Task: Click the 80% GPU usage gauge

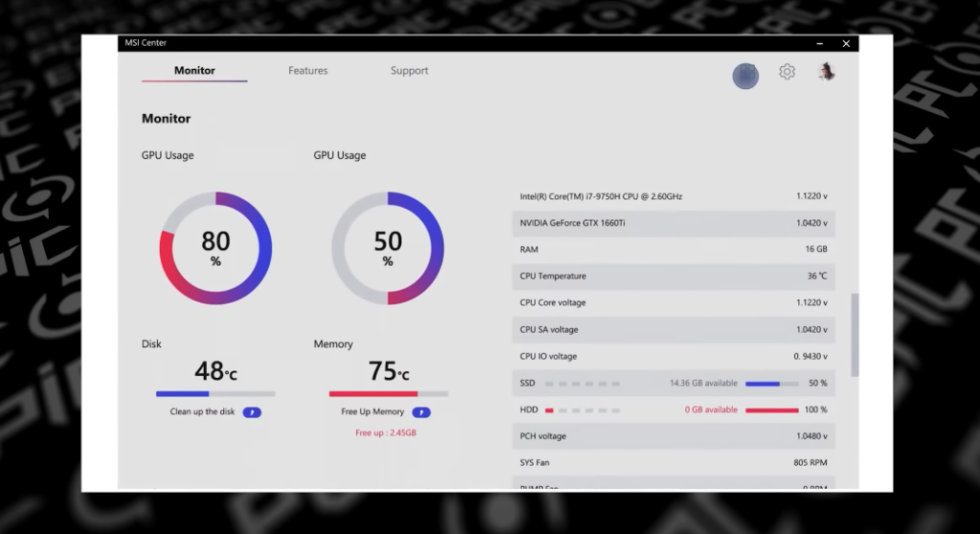Action: tap(215, 248)
